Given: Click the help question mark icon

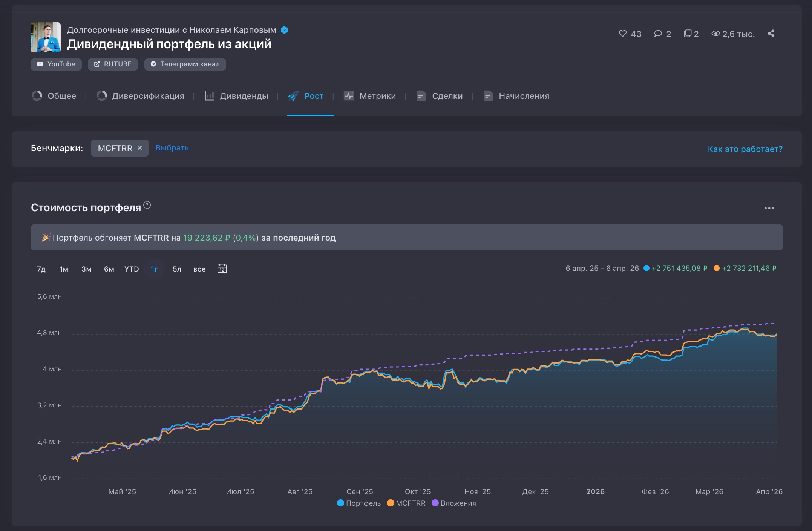Looking at the screenshot, I should coord(147,205).
